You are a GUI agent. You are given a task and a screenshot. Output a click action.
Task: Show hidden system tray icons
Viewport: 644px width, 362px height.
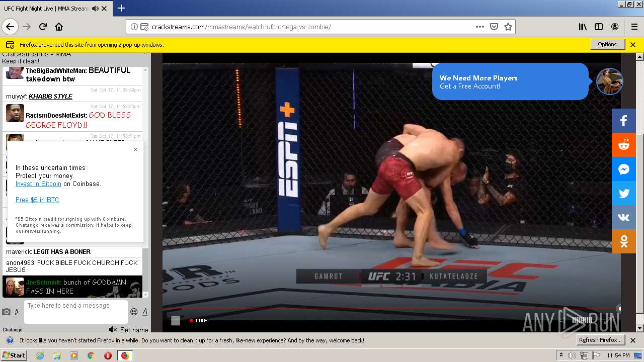[561, 355]
